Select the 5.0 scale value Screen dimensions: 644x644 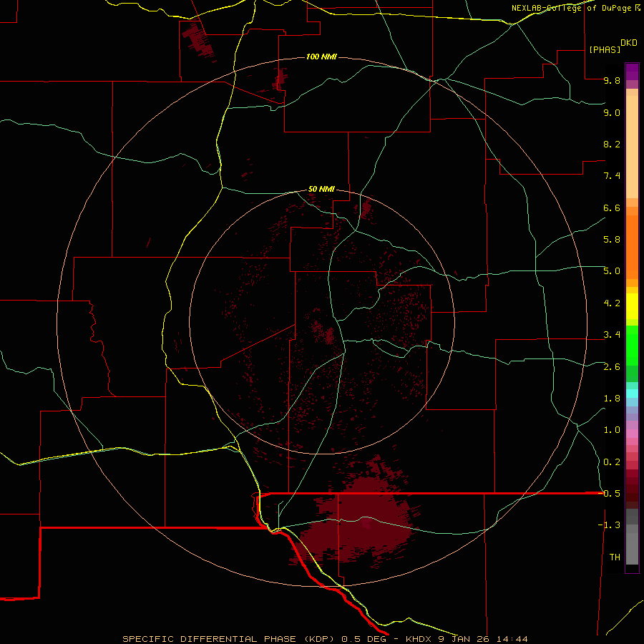click(x=612, y=271)
